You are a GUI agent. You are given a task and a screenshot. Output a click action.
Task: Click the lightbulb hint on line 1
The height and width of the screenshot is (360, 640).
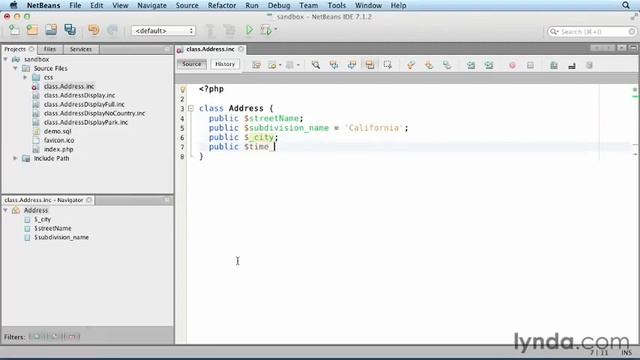click(183, 89)
